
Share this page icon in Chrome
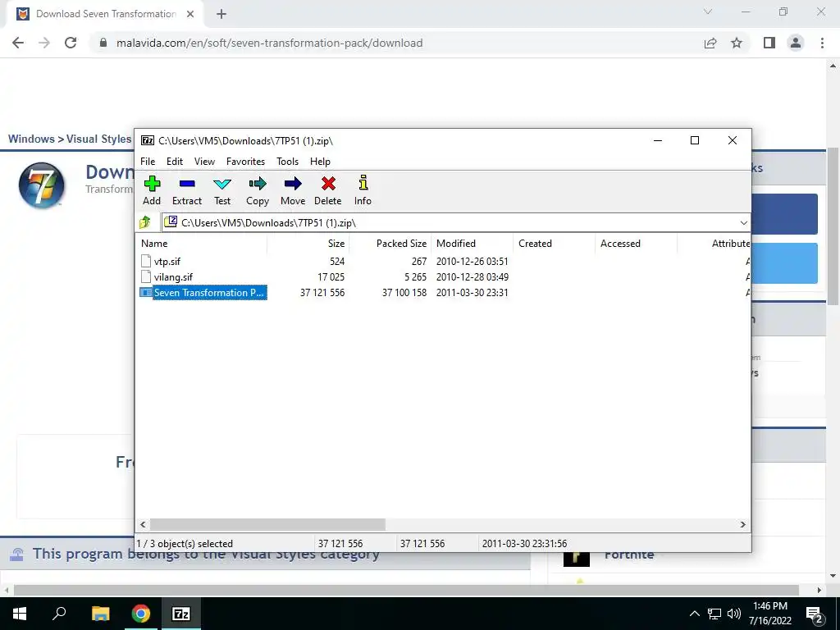[x=710, y=43]
